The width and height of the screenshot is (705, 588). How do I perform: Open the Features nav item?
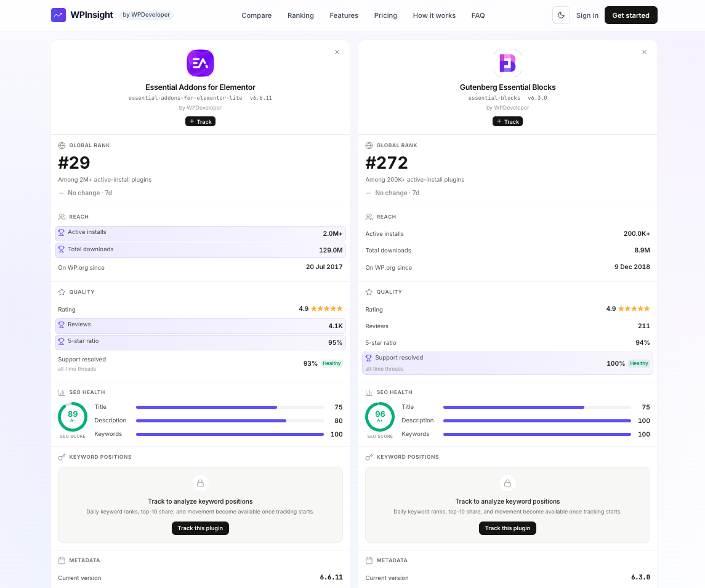[x=344, y=15]
